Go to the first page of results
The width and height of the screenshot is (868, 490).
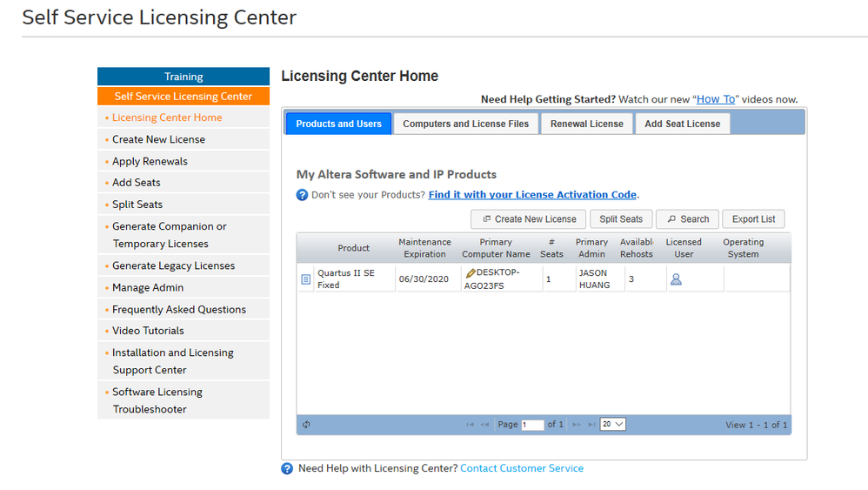tap(470, 425)
